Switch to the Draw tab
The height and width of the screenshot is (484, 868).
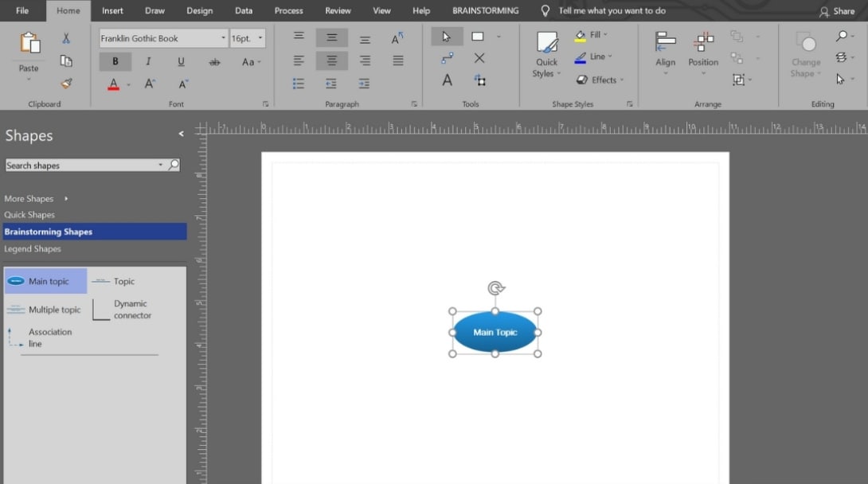(x=155, y=10)
